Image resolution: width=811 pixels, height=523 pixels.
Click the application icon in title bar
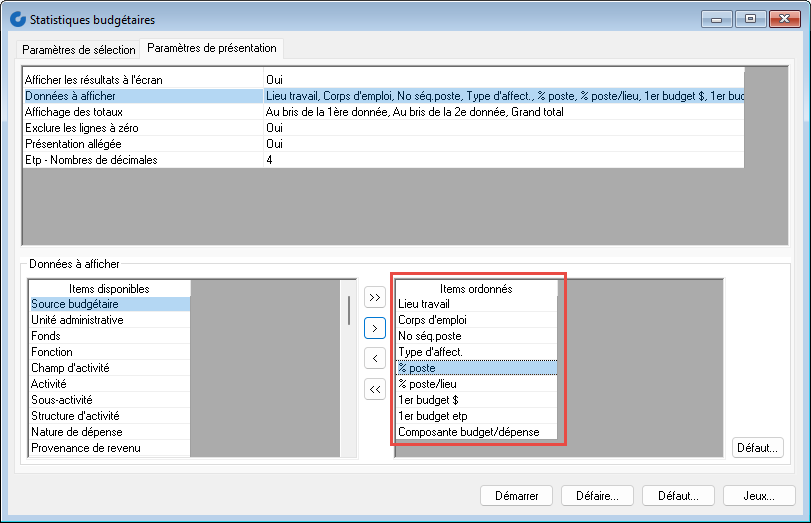point(17,20)
